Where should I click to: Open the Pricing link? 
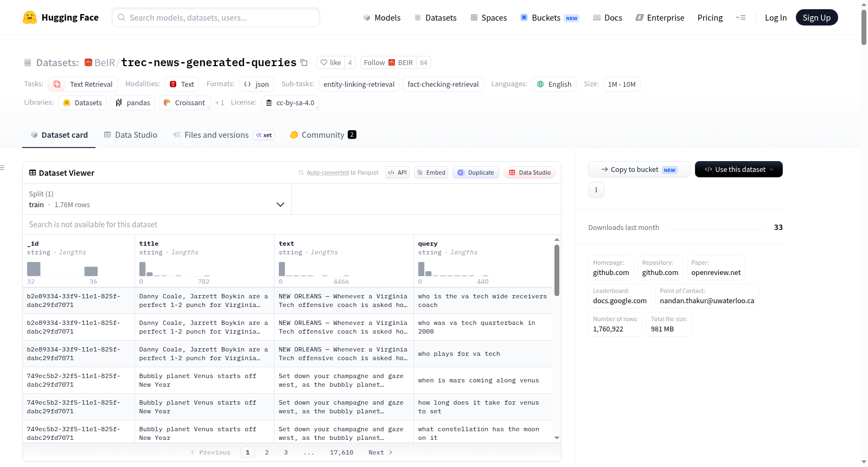710,17
